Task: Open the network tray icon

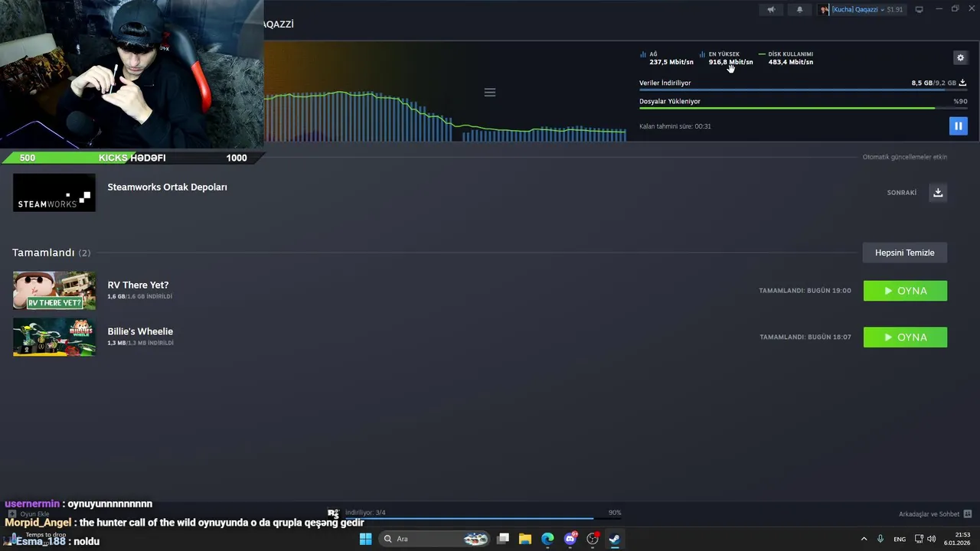Action: point(919,539)
